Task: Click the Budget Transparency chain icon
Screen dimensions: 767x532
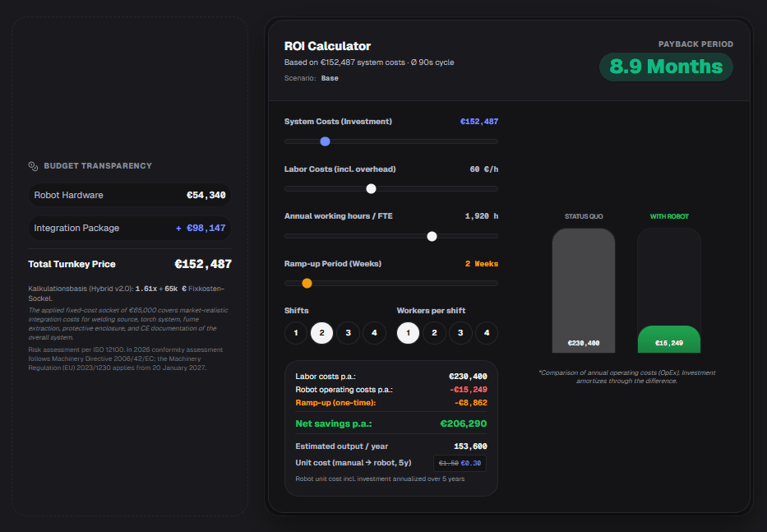Action: click(x=33, y=165)
